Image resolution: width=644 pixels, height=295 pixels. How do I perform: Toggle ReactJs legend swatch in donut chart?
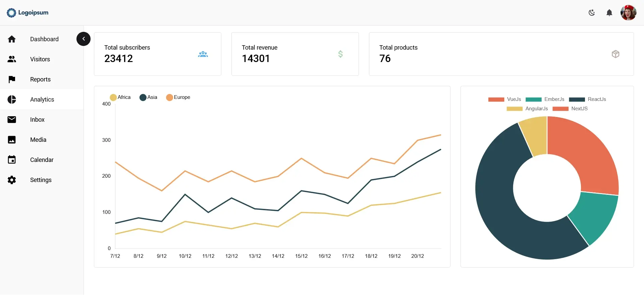[577, 99]
